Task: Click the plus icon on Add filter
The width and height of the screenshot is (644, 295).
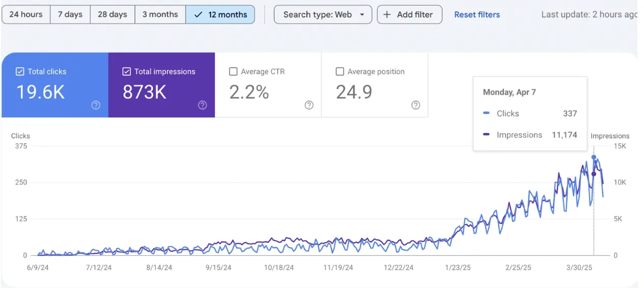Action: click(x=387, y=14)
